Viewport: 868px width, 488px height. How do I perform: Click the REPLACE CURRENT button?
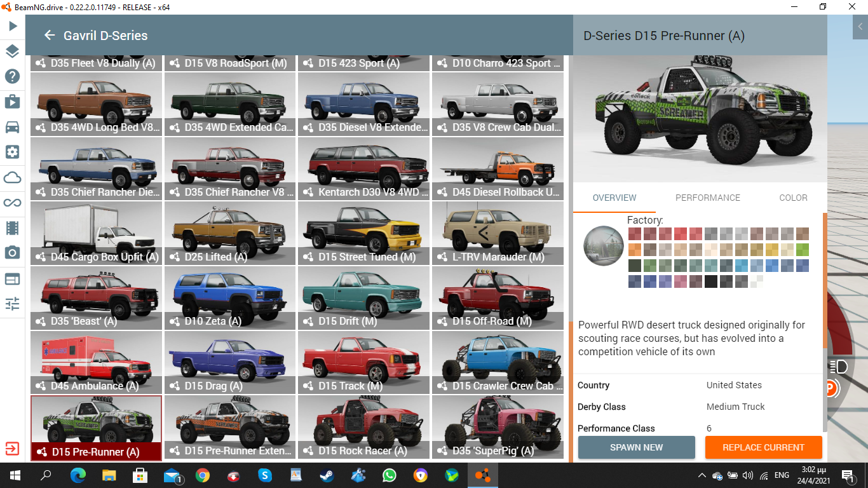click(764, 447)
